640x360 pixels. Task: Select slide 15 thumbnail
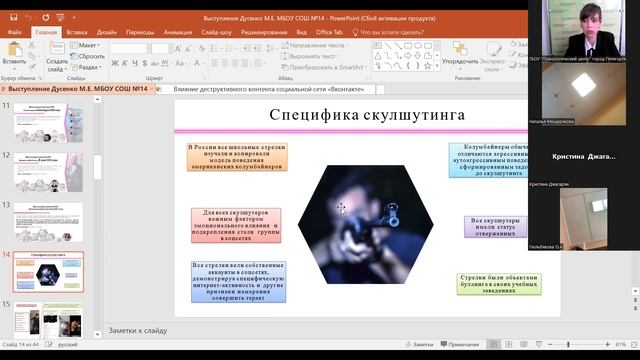[48, 320]
